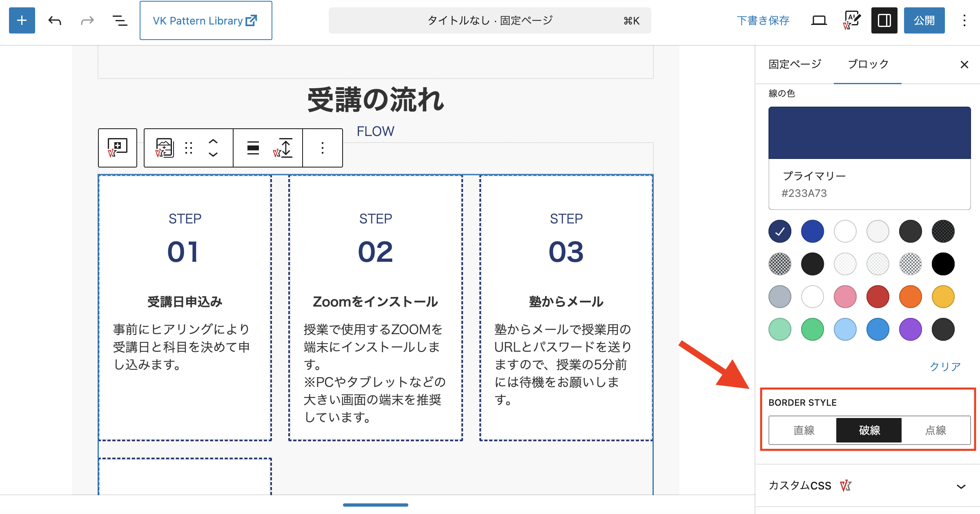Edit the 塾からメール card title
This screenshot has height=514, width=980.
click(x=566, y=302)
